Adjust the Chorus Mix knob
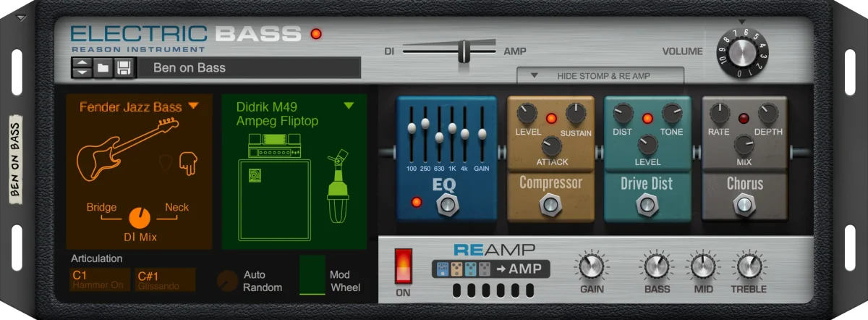 (x=744, y=146)
